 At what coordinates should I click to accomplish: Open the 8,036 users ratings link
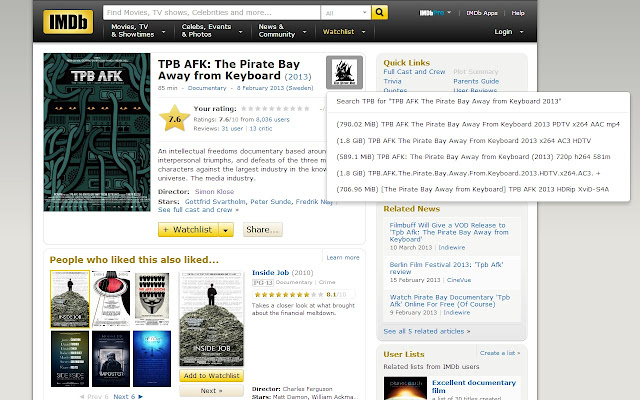[273, 120]
